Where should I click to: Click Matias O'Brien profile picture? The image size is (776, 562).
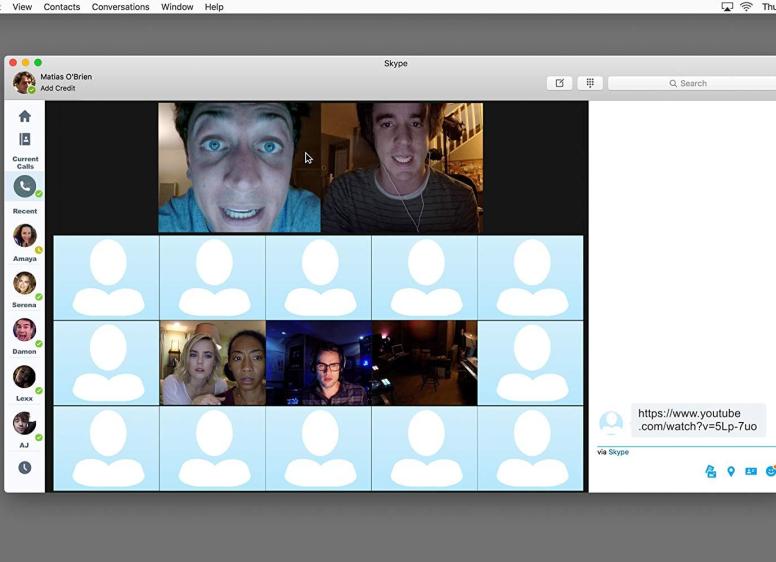point(24,82)
